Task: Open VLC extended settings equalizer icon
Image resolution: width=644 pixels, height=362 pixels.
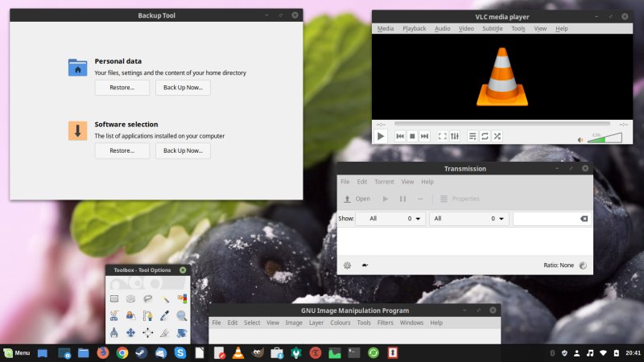Action: pos(455,136)
